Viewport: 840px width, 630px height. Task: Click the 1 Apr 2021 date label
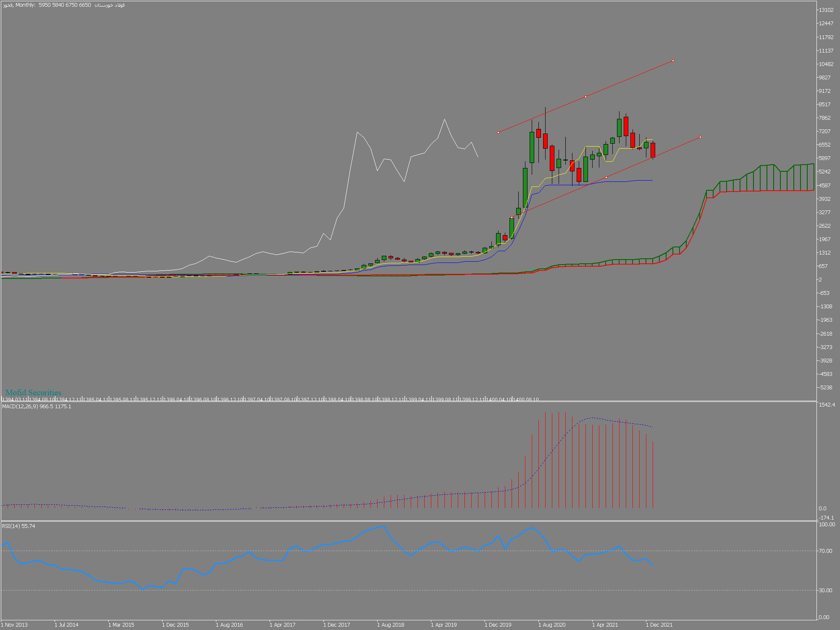(605, 625)
